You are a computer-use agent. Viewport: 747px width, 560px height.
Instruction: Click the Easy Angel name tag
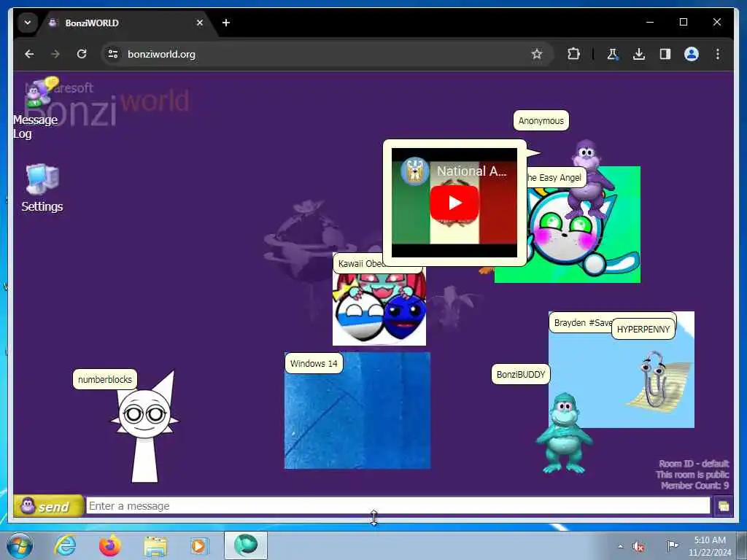[555, 178]
